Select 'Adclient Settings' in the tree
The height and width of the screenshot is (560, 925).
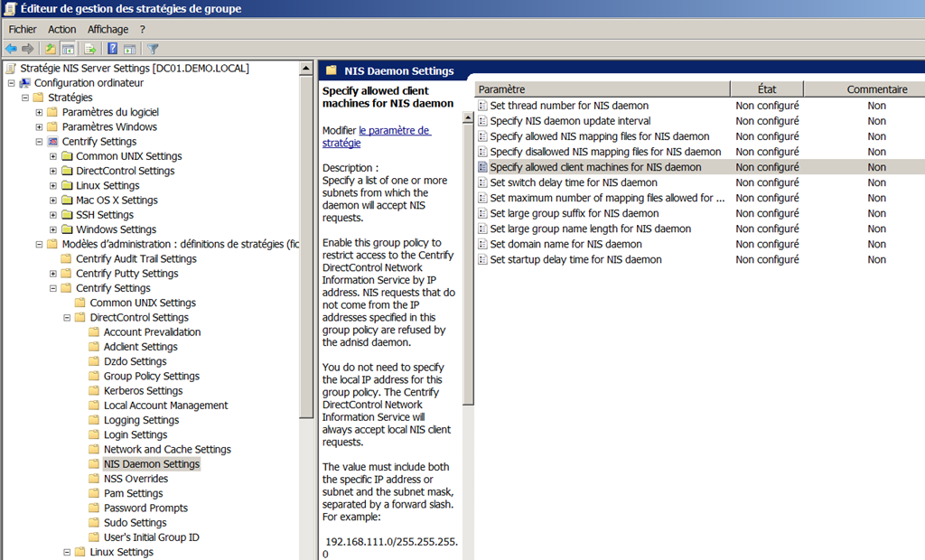140,347
